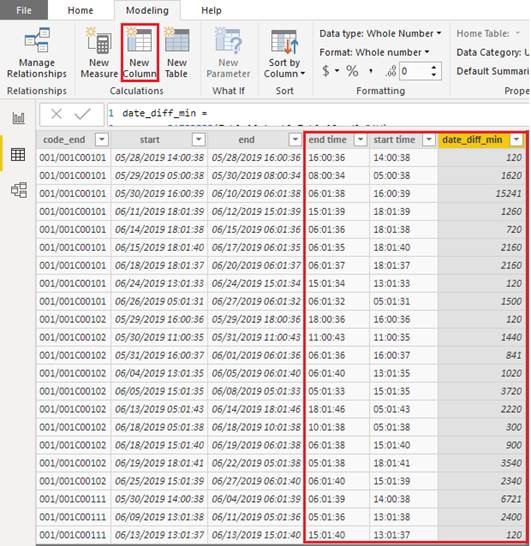
Task: Select the code_end column header
Action: point(64,140)
